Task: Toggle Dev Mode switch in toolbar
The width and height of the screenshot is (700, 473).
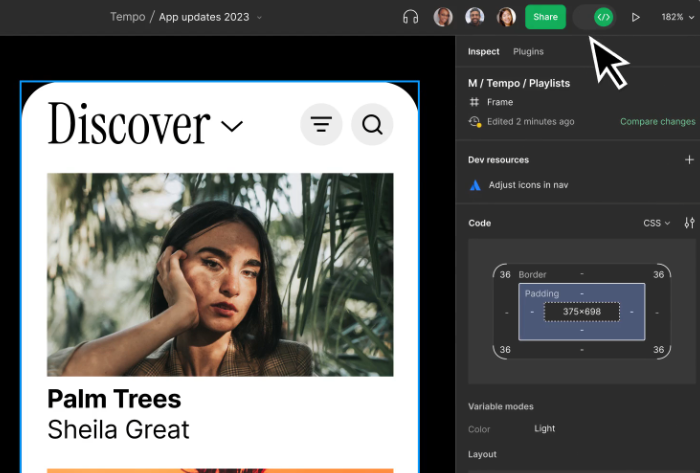Action: pos(594,17)
